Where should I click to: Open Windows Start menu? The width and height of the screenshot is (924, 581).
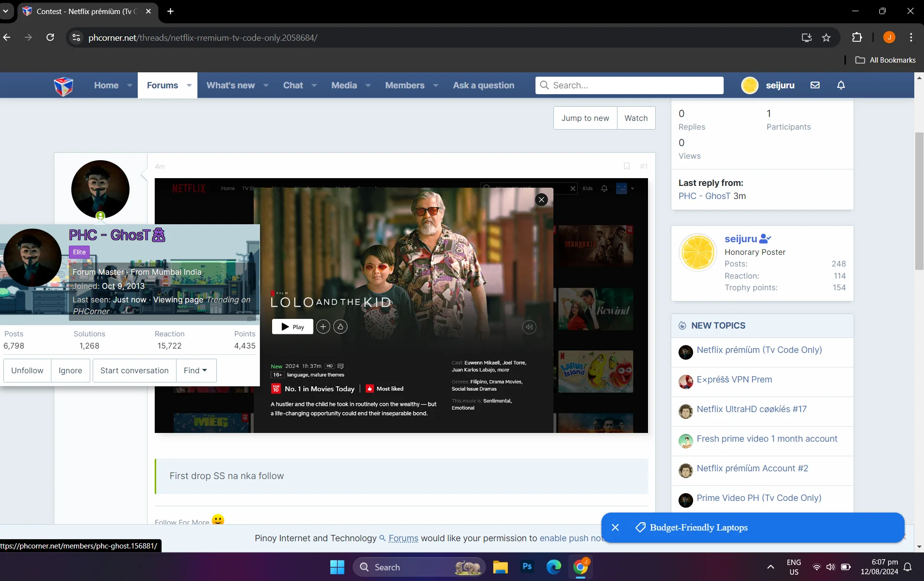[337, 567]
